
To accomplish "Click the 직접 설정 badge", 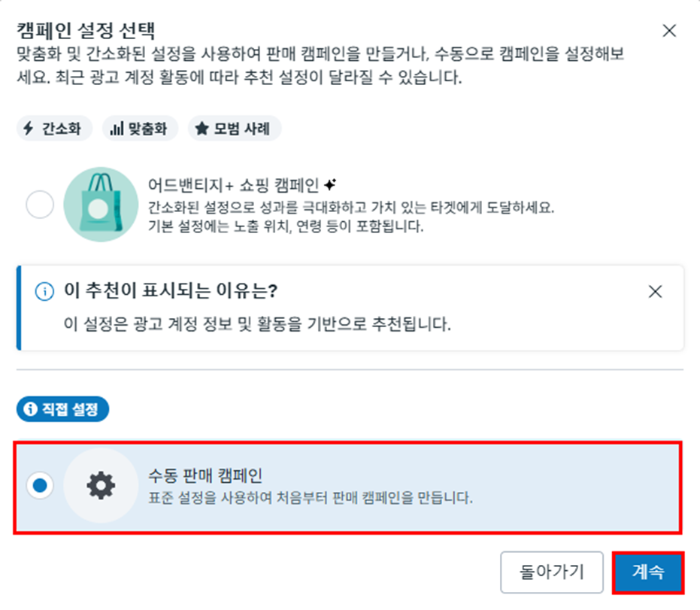I will click(62, 408).
